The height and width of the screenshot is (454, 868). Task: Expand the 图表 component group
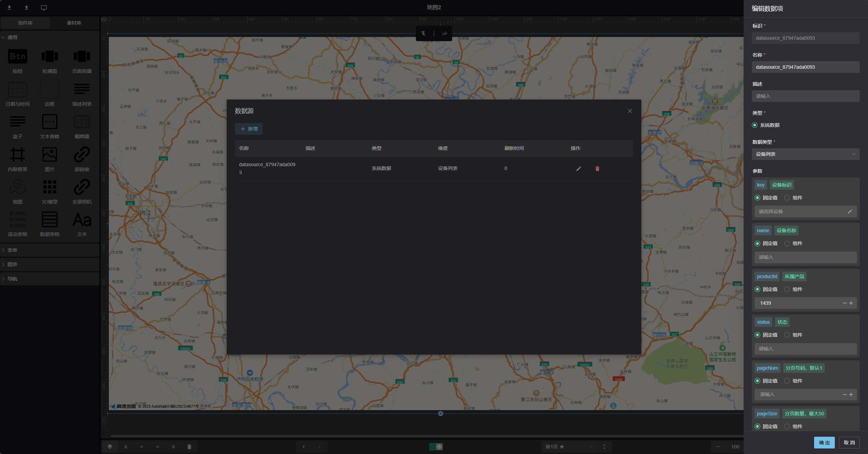[x=50, y=264]
